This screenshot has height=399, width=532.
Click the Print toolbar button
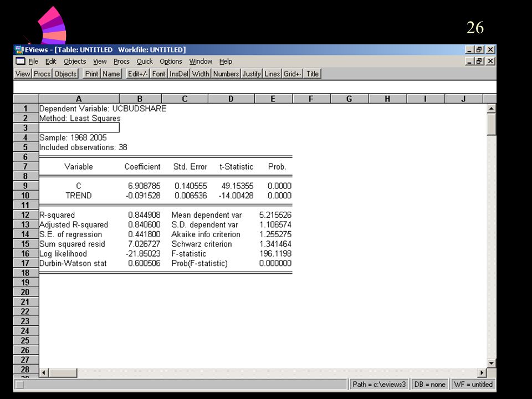click(91, 74)
